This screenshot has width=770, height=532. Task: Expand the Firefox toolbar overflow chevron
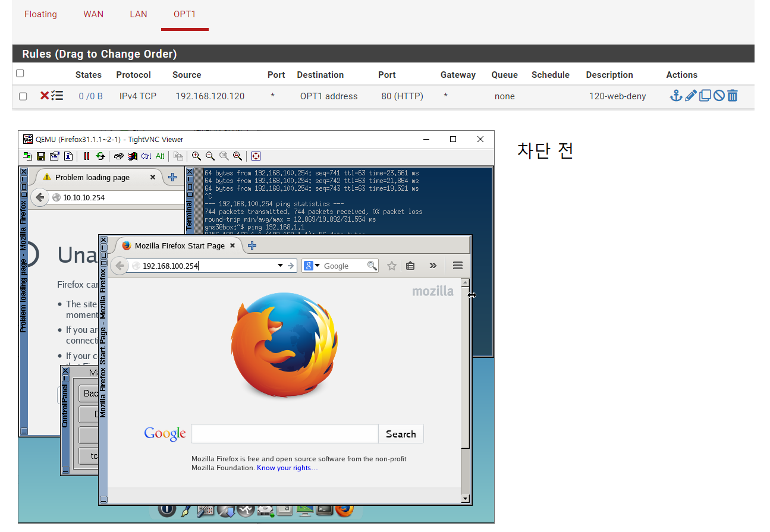click(433, 266)
